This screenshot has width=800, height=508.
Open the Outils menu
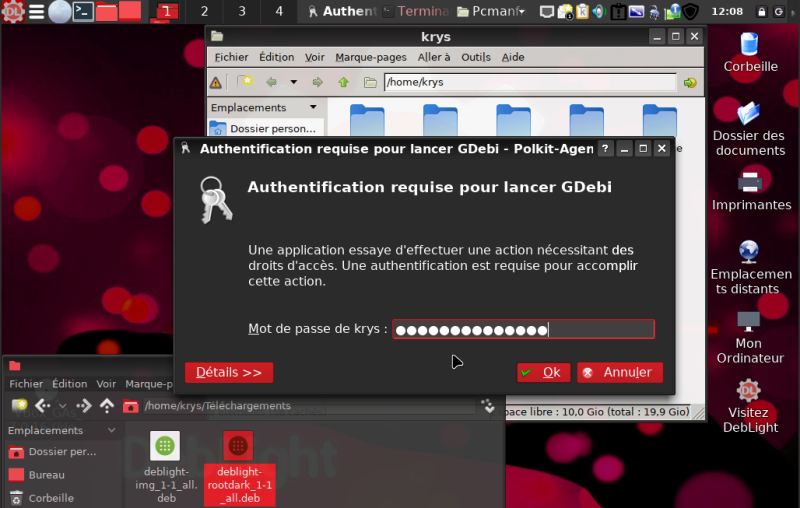pos(476,57)
